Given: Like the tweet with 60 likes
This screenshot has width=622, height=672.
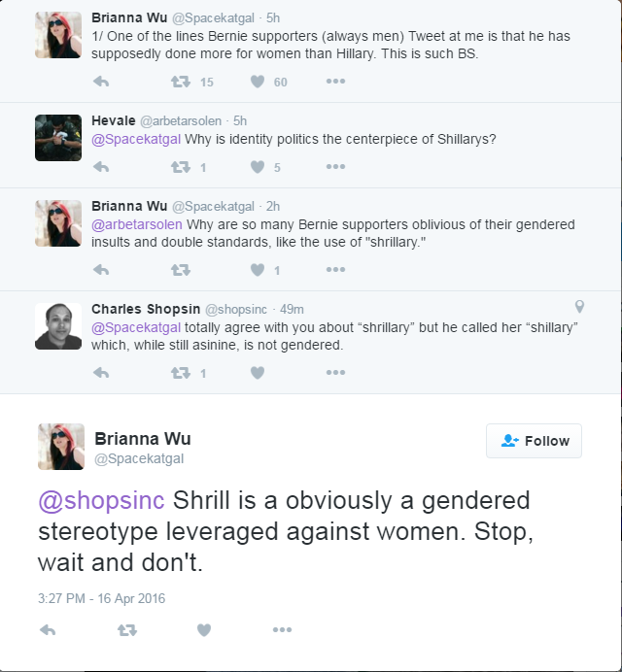Looking at the screenshot, I should tap(258, 82).
